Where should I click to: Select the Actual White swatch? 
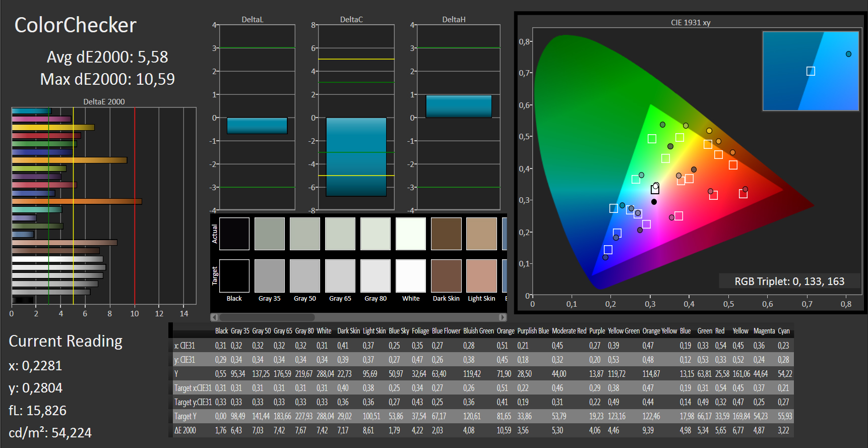[411, 234]
